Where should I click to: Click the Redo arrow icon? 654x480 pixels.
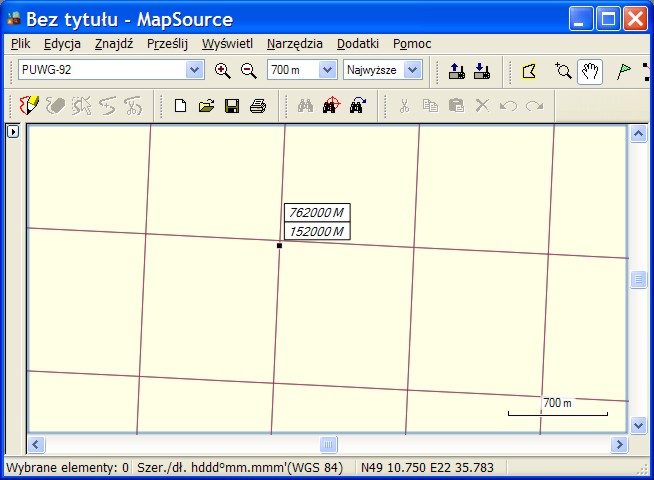point(535,106)
